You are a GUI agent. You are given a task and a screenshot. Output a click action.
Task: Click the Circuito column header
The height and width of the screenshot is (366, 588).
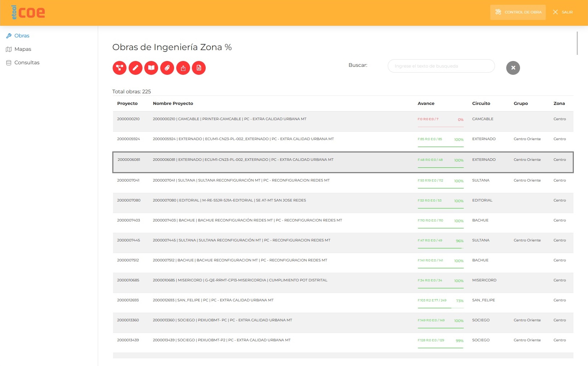[481, 103]
